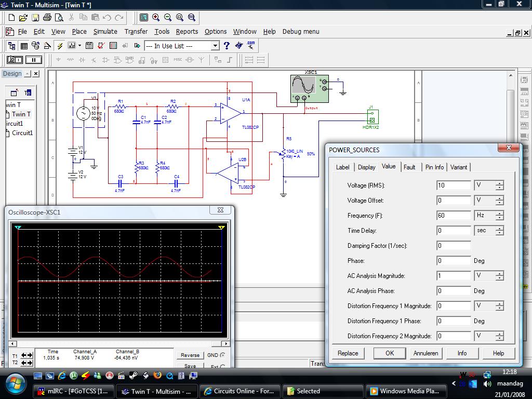The height and width of the screenshot is (399, 532).
Task: Click the Zoom In magnifier icon
Action: (156, 18)
